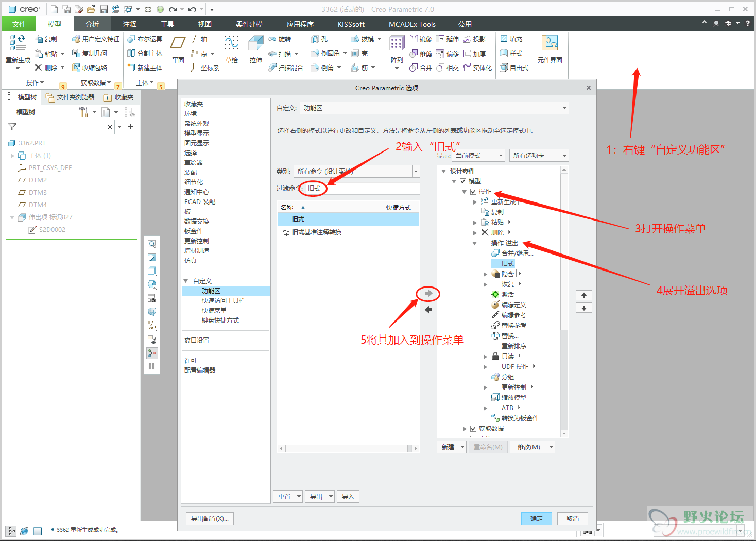Click the 实体化 (Solidify) tool
The width and height of the screenshot is (756, 541).
point(477,68)
